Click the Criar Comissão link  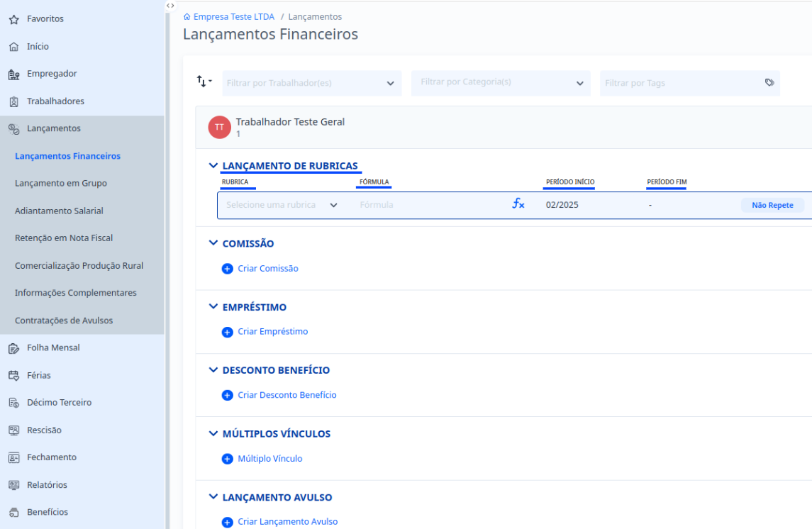tap(268, 269)
